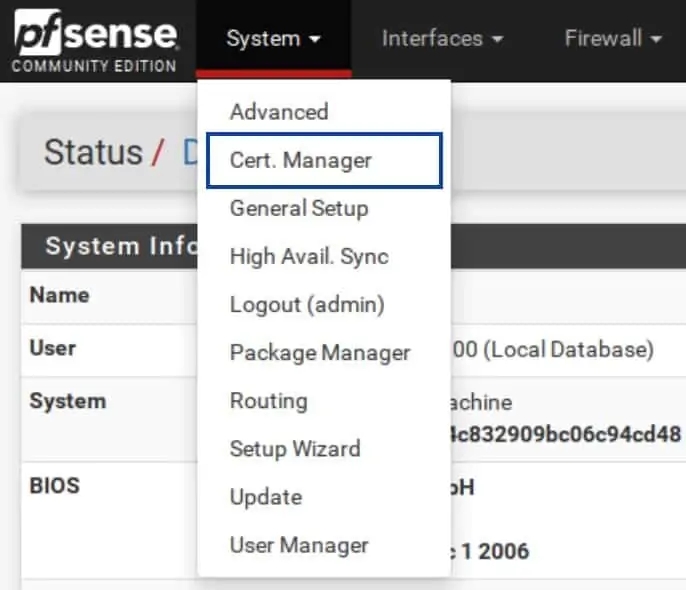
Task: Go to High Avail. Sync
Action: [309, 256]
